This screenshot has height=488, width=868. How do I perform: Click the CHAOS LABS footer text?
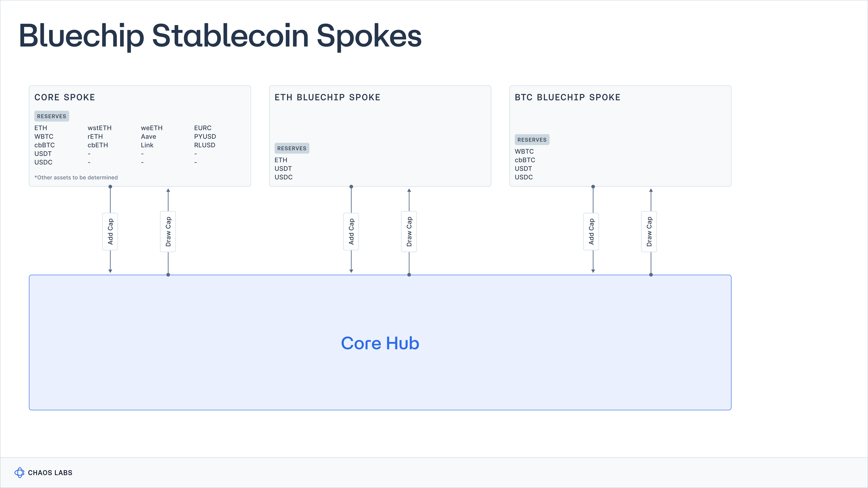click(50, 472)
